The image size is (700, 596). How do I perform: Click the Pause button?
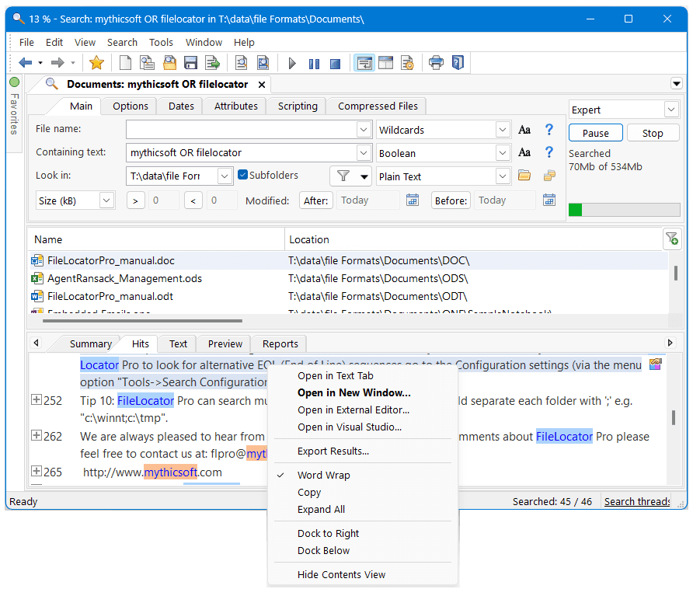[x=596, y=133]
